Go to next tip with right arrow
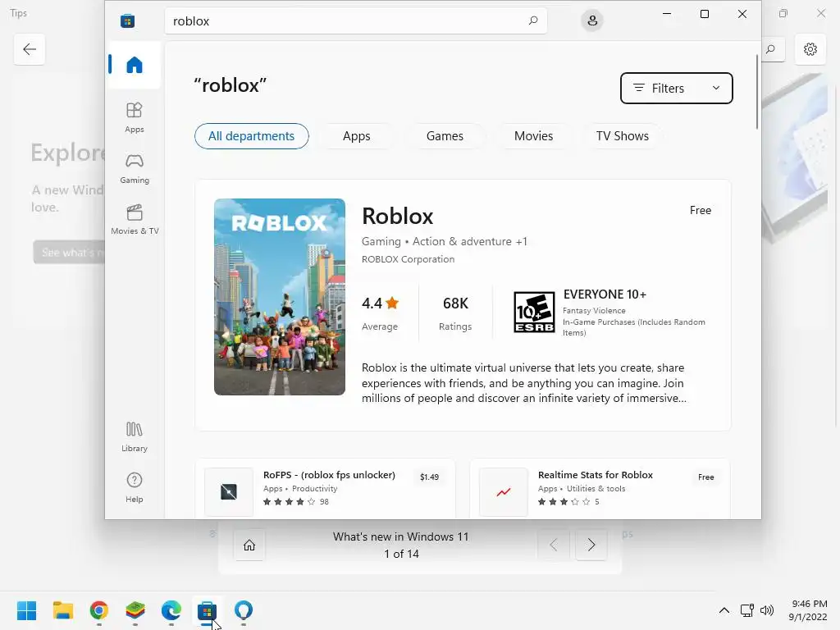The width and height of the screenshot is (840, 630). point(591,546)
